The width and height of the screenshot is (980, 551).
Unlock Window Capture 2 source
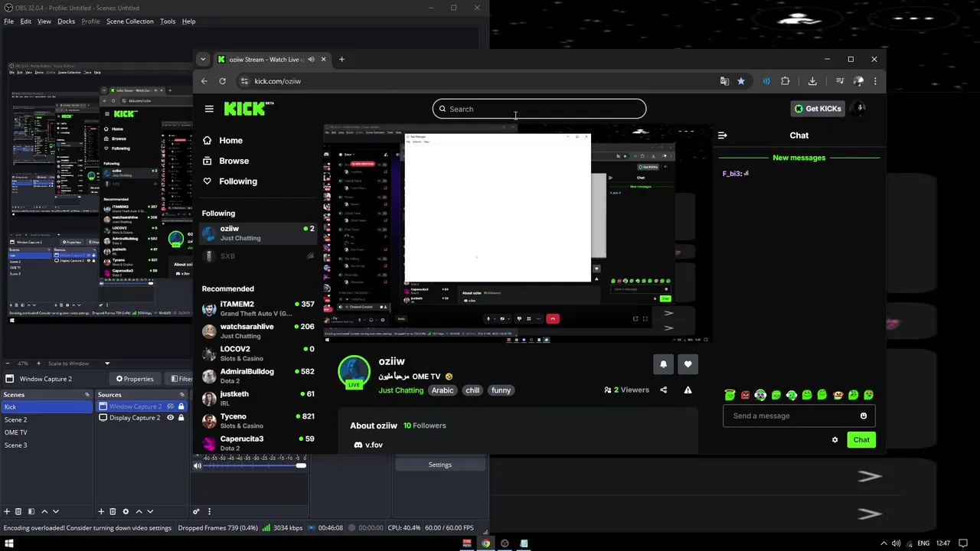[x=181, y=406]
